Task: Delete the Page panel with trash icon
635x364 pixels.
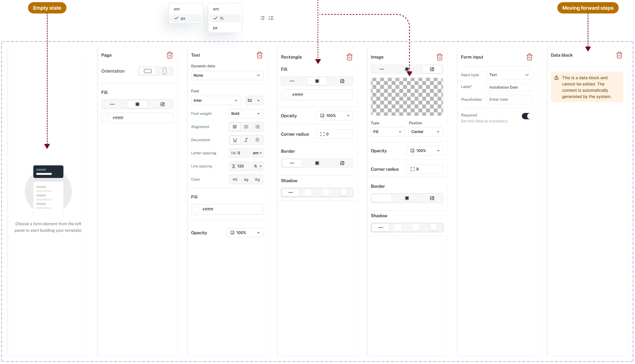Action: click(170, 55)
